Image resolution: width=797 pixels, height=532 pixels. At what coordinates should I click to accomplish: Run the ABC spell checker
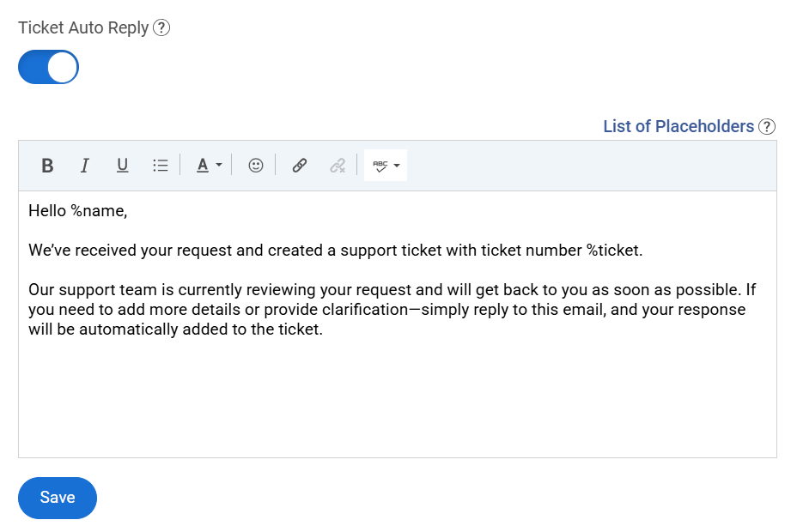click(380, 165)
